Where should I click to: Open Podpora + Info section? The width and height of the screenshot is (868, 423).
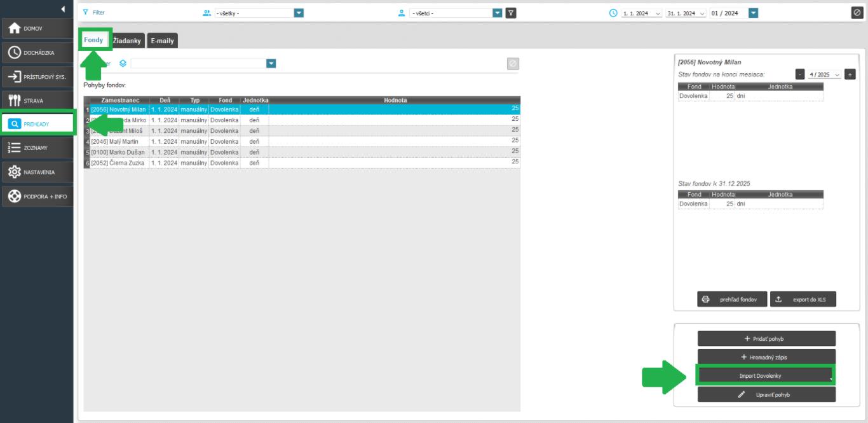(37, 197)
